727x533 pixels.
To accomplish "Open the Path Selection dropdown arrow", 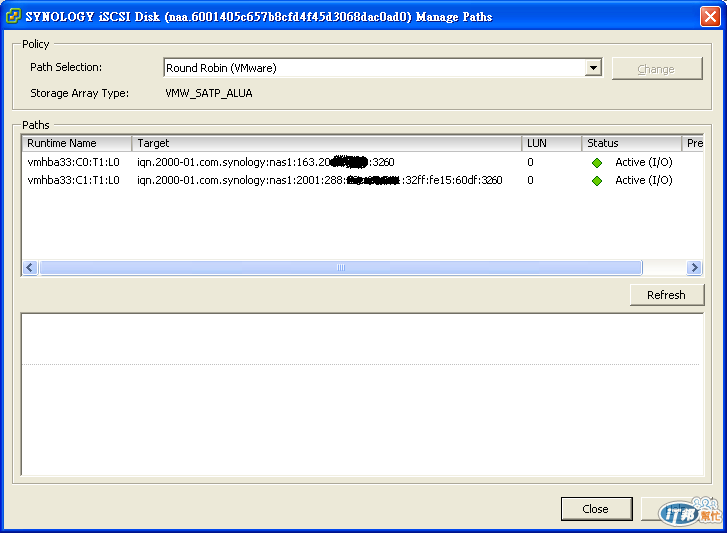I will click(593, 68).
